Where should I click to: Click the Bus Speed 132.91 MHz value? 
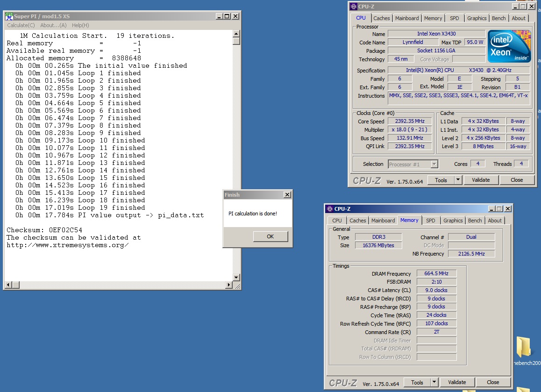coord(410,138)
